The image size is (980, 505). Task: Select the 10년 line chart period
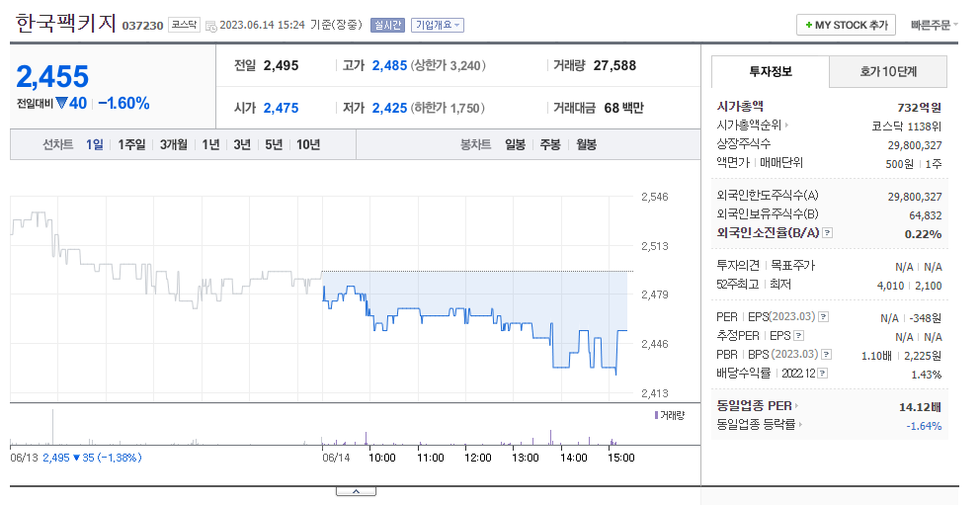point(308,144)
